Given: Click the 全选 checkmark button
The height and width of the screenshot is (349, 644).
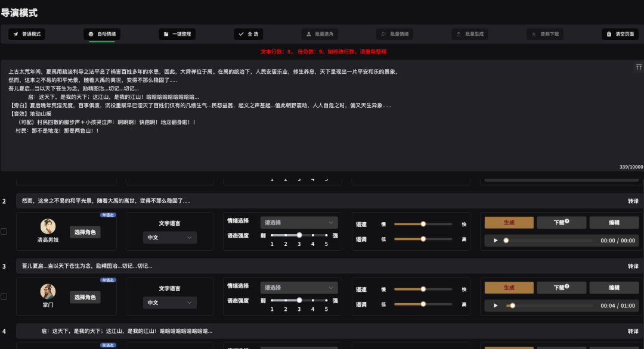Looking at the screenshot, I should [x=248, y=34].
